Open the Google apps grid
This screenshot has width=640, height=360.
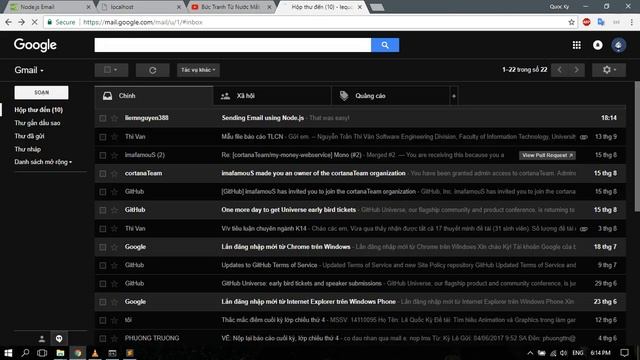coord(576,45)
